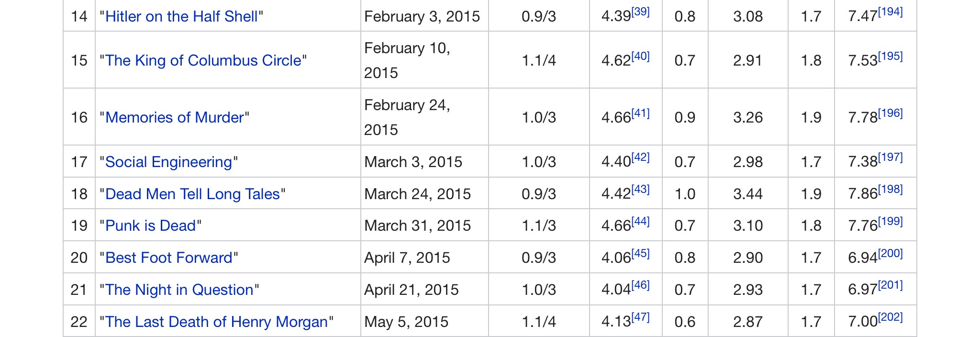Open reference [198] next to 7.86
The width and height of the screenshot is (980, 337).
click(891, 190)
